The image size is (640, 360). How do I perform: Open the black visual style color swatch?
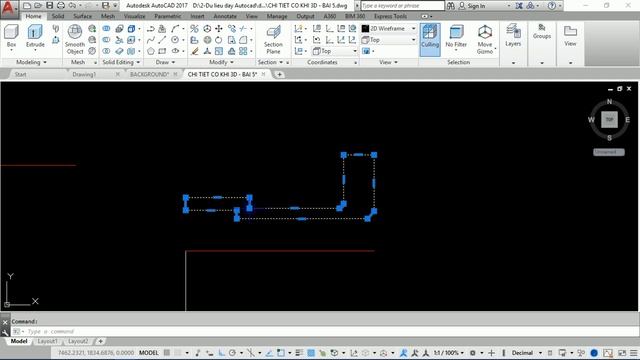click(x=365, y=29)
